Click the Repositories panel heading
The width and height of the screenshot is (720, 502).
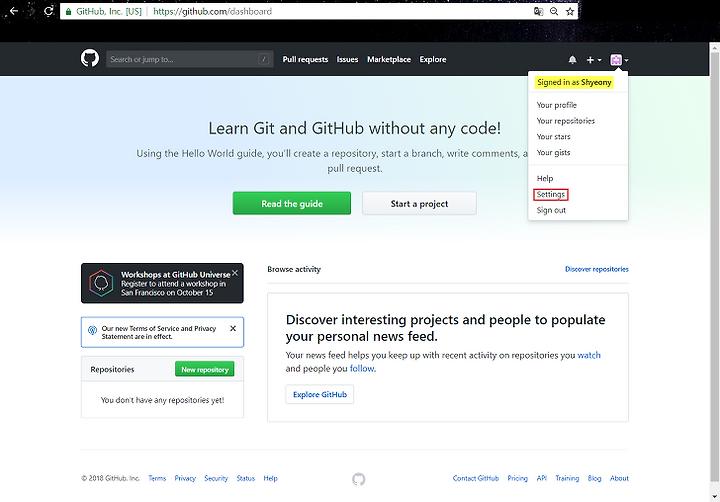[x=112, y=369]
